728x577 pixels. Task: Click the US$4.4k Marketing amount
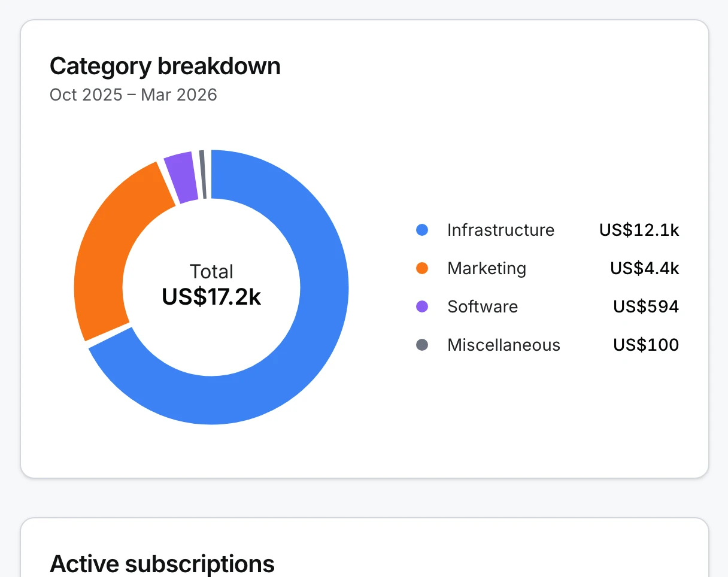644,268
